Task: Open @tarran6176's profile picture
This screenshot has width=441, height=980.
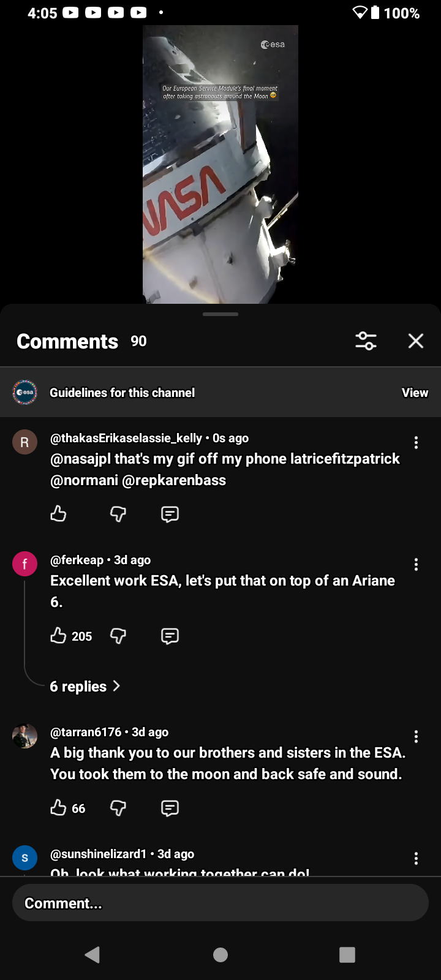Action: point(25,736)
